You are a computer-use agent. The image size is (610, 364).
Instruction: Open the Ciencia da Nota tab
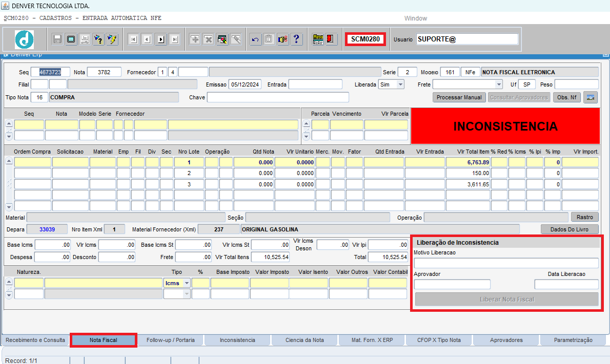304,340
